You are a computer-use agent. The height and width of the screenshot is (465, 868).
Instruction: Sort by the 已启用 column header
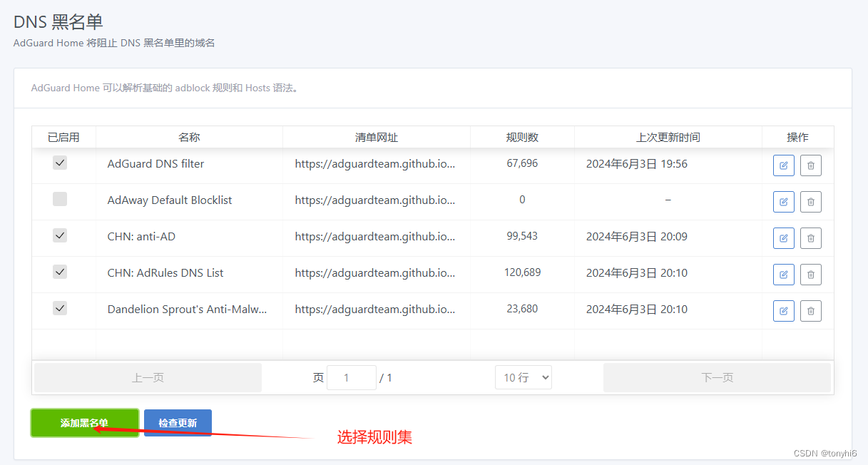tap(63, 138)
